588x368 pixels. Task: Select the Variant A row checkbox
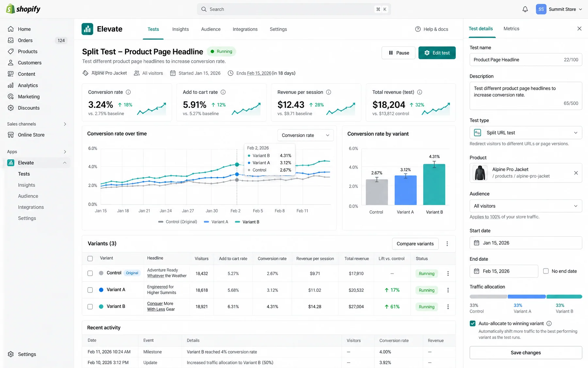(x=90, y=290)
